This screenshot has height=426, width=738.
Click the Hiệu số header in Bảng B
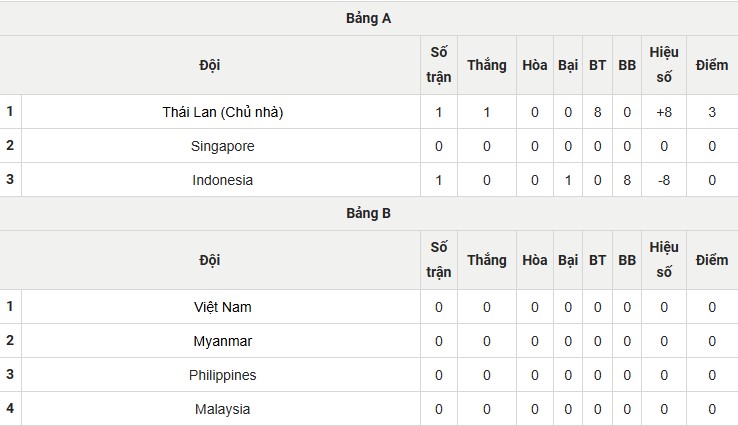pos(664,260)
